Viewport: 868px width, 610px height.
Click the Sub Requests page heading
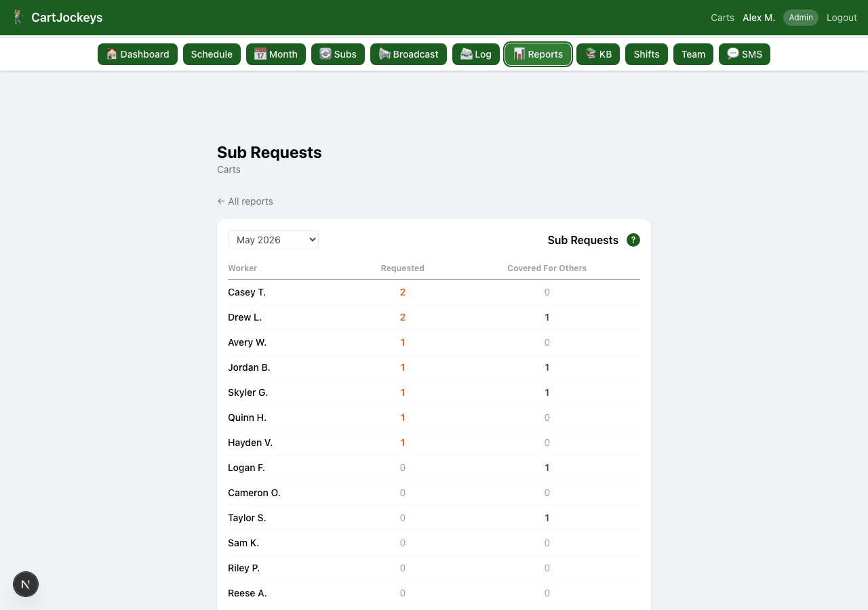[269, 152]
